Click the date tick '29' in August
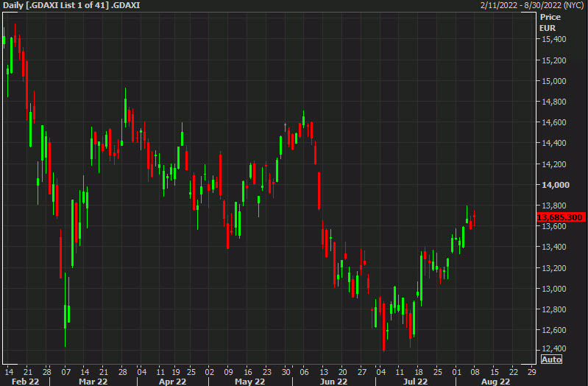588x386 pixels. point(531,372)
